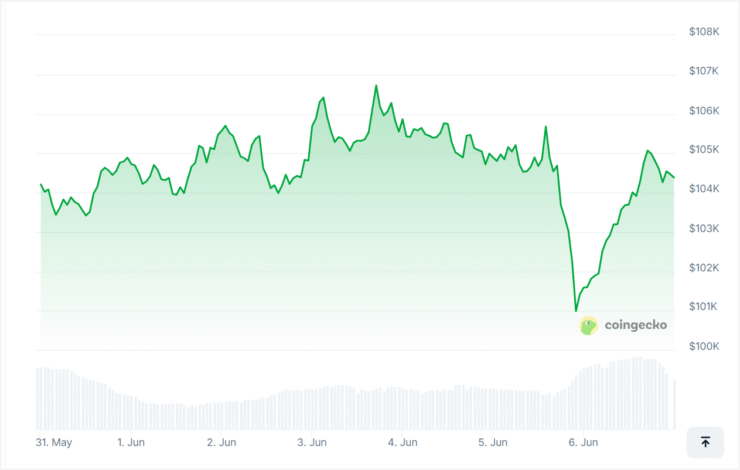This screenshot has width=740, height=470.
Task: Open the coingecko watermark text link
Action: click(x=636, y=325)
